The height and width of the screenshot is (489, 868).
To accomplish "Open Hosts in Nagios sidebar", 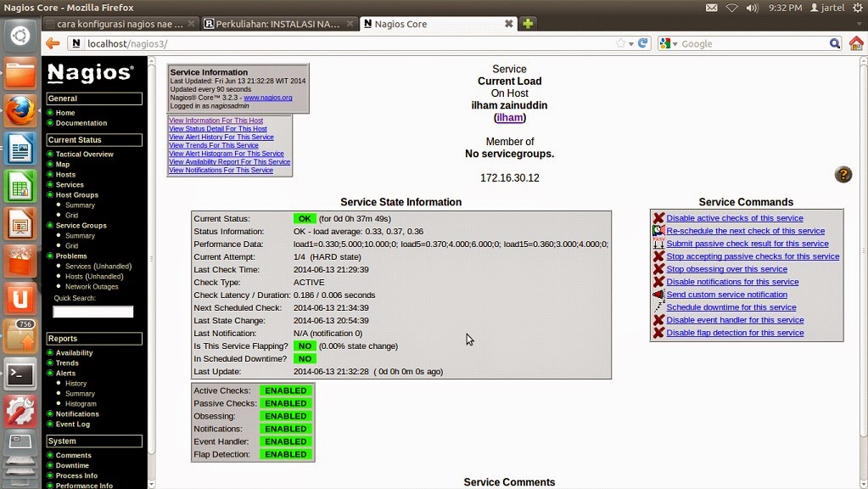I will pyautogui.click(x=65, y=174).
